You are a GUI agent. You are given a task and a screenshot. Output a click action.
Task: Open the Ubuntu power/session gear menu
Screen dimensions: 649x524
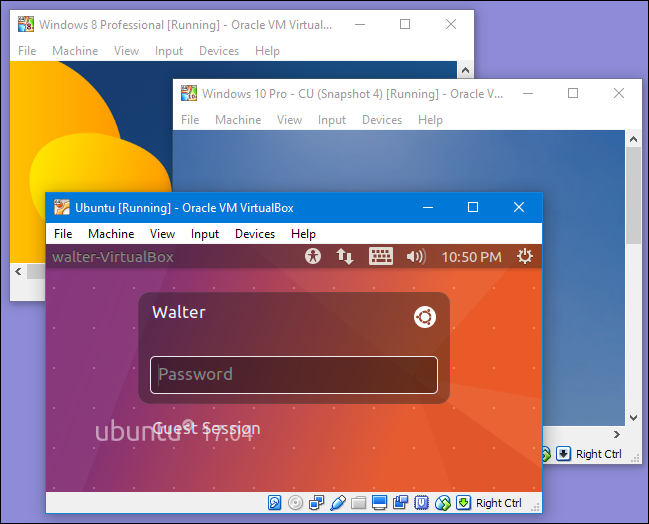pyautogui.click(x=524, y=257)
